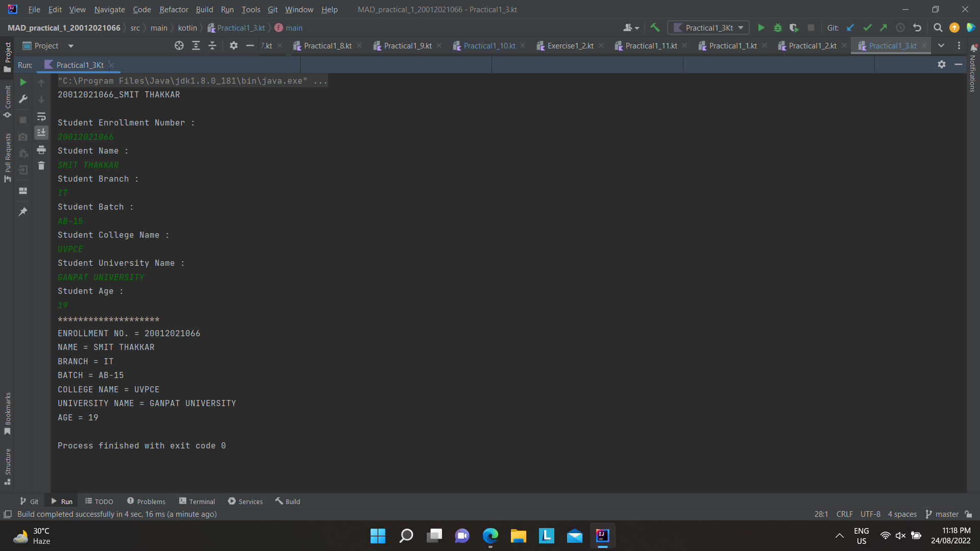The width and height of the screenshot is (980, 551).
Task: Toggle Notifications panel on right sidebar
Action: point(973,68)
